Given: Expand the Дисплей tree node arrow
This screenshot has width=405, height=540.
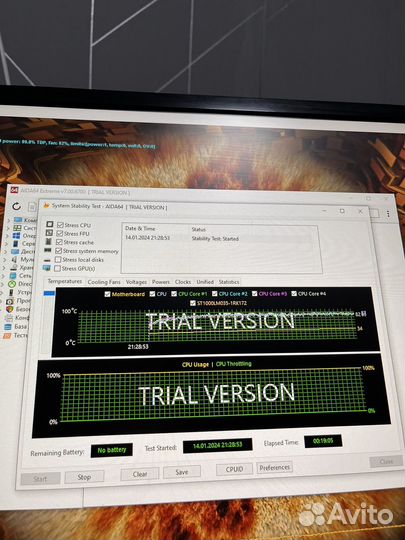Looking at the screenshot, I should click(x=6, y=252).
